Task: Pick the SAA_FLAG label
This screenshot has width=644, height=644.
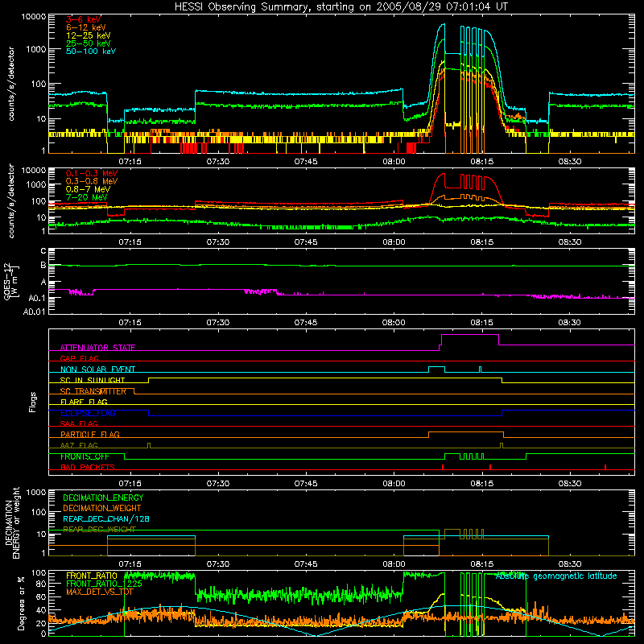Action: 79,424
